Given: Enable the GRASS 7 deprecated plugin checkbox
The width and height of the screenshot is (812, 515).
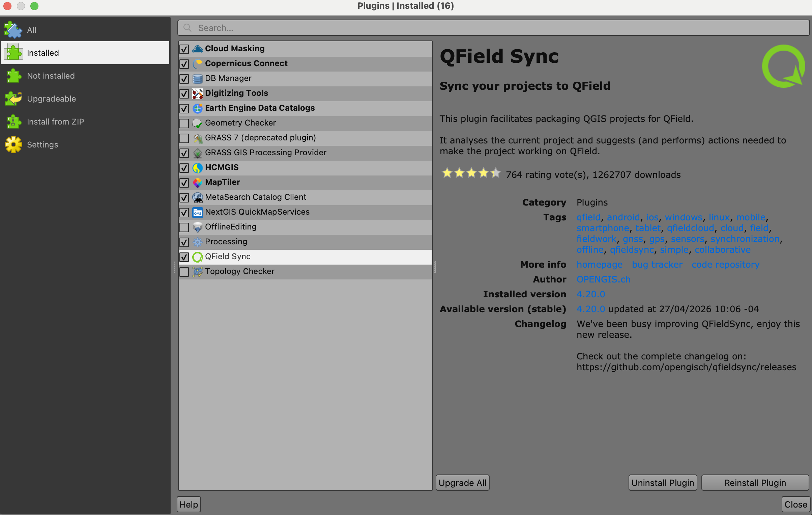Looking at the screenshot, I should [184, 138].
